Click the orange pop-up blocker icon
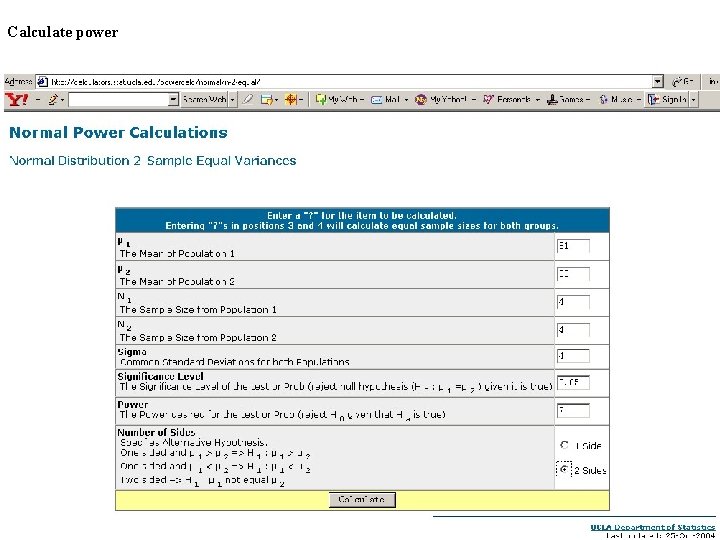The height and width of the screenshot is (540, 720). click(x=290, y=99)
